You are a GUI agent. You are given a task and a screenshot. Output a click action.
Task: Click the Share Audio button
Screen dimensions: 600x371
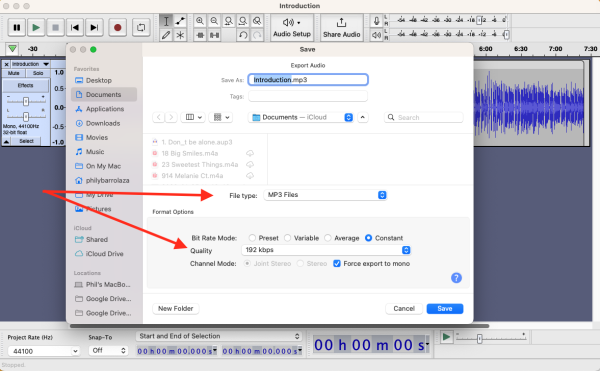click(x=342, y=28)
